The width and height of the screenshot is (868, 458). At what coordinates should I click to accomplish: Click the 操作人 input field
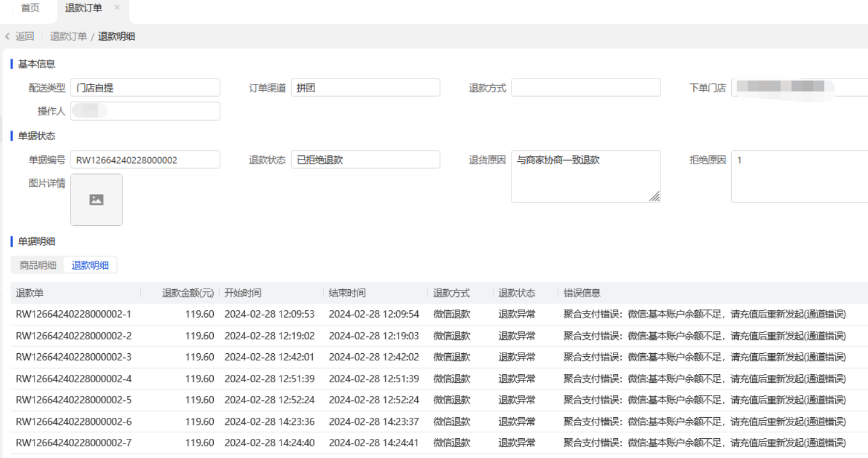click(x=145, y=111)
